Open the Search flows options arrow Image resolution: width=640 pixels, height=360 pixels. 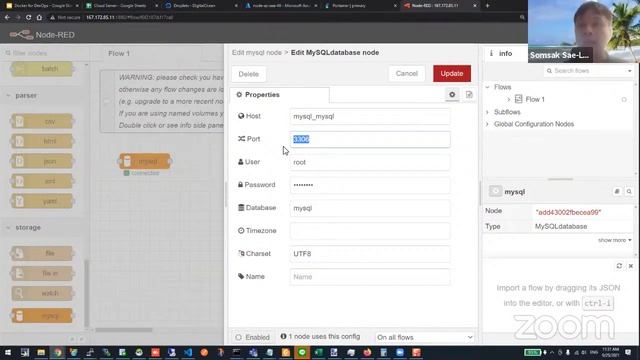630,71
